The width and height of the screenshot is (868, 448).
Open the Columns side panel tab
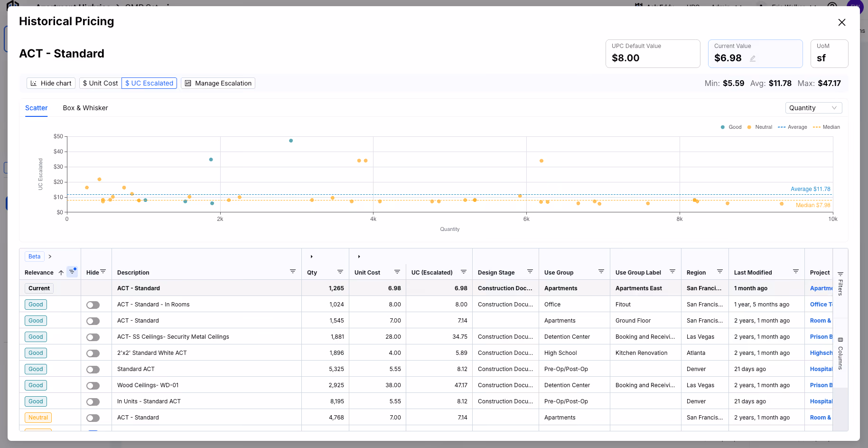click(840, 354)
